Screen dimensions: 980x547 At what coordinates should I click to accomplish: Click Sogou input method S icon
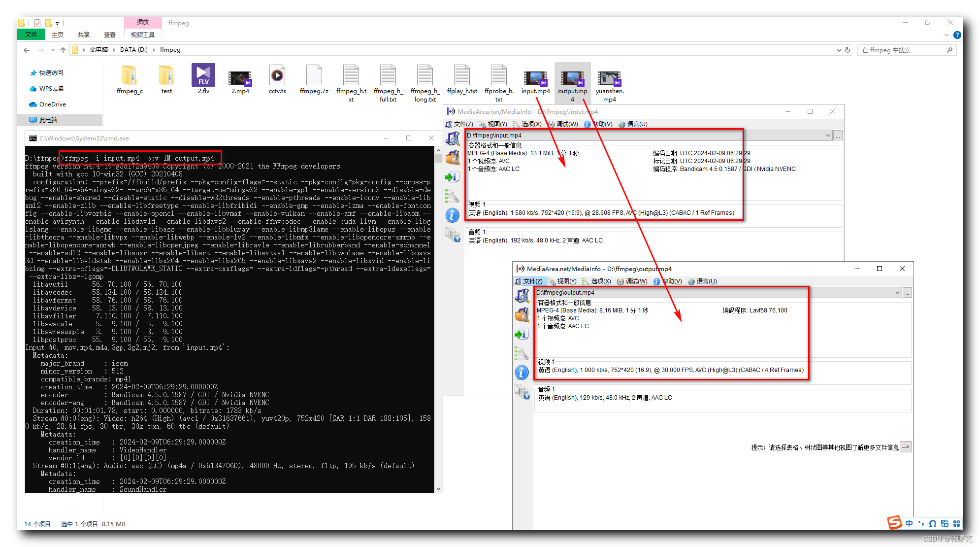(894, 522)
